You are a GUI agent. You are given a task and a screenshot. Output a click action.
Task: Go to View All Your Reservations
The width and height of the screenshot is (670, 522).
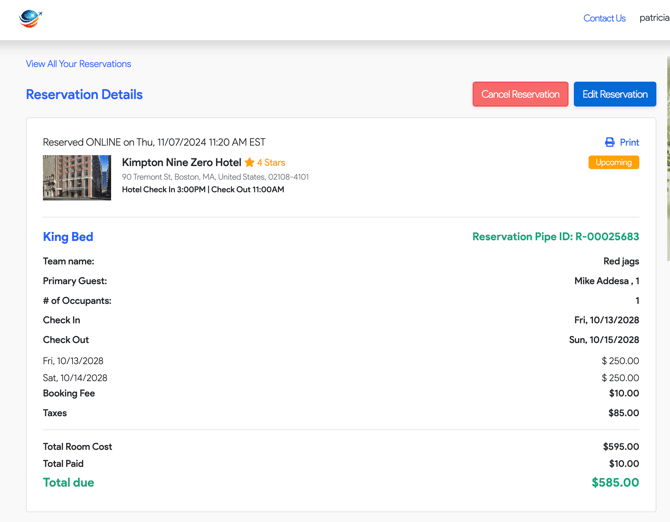click(78, 64)
